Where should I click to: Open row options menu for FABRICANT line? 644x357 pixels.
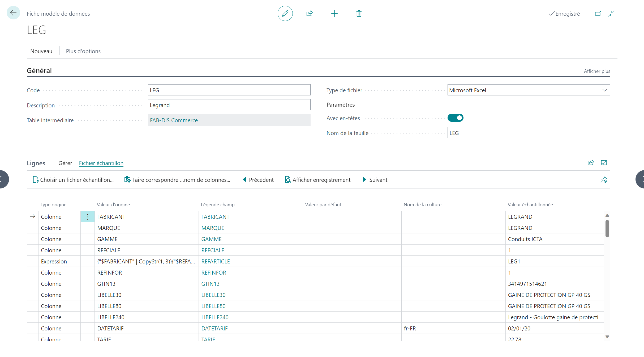click(88, 217)
